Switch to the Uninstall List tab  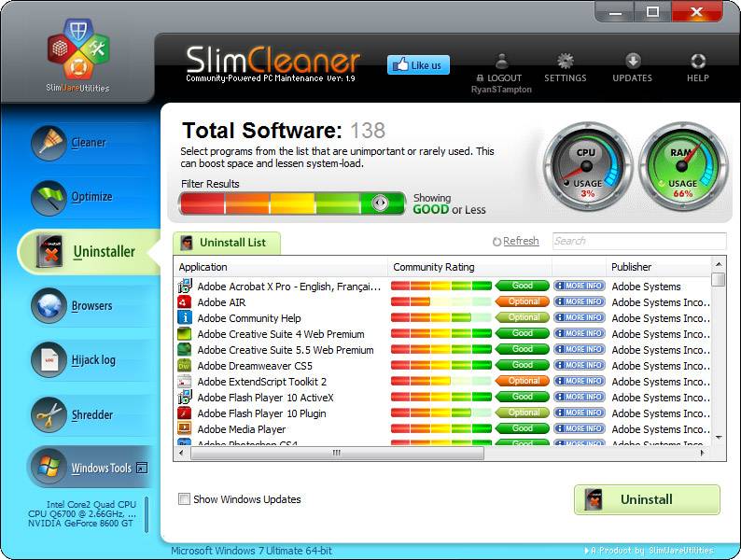(x=227, y=243)
